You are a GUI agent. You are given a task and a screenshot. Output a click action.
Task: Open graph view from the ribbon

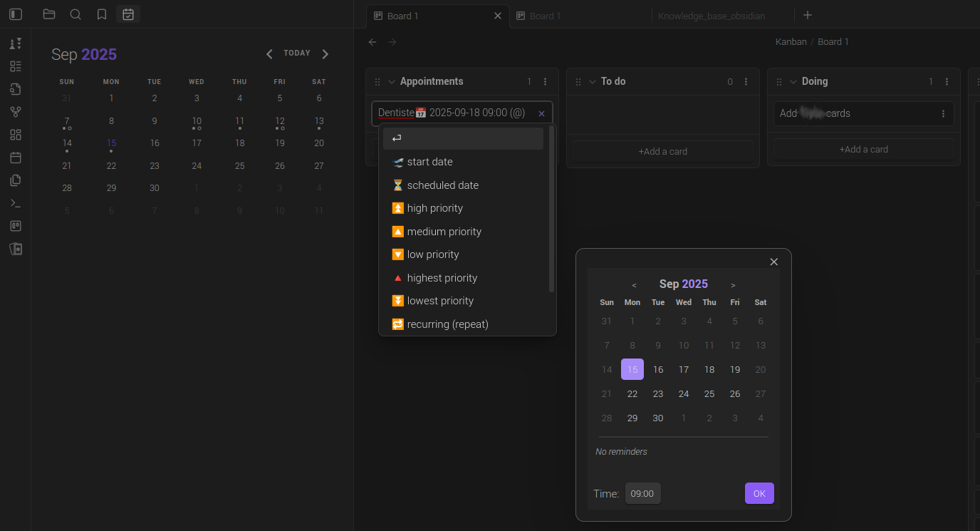tap(16, 112)
